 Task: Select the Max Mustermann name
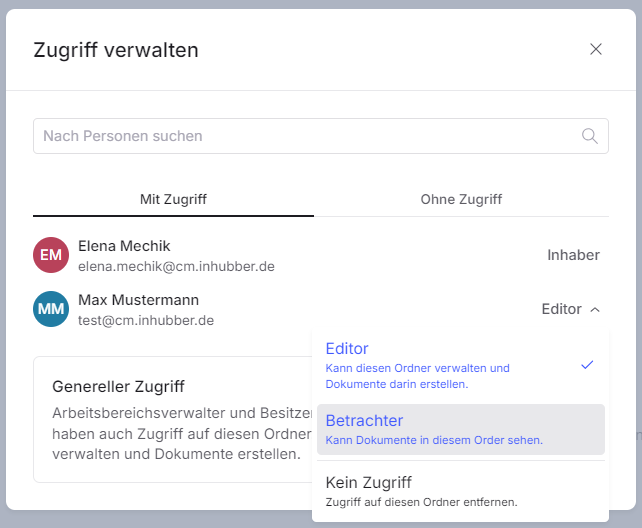point(138,300)
